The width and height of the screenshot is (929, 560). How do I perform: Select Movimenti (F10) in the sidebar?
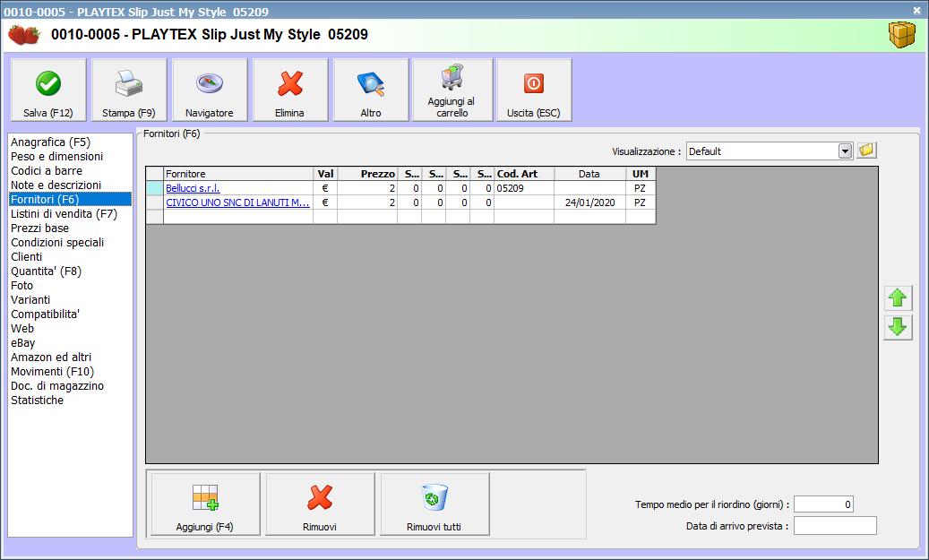point(52,371)
